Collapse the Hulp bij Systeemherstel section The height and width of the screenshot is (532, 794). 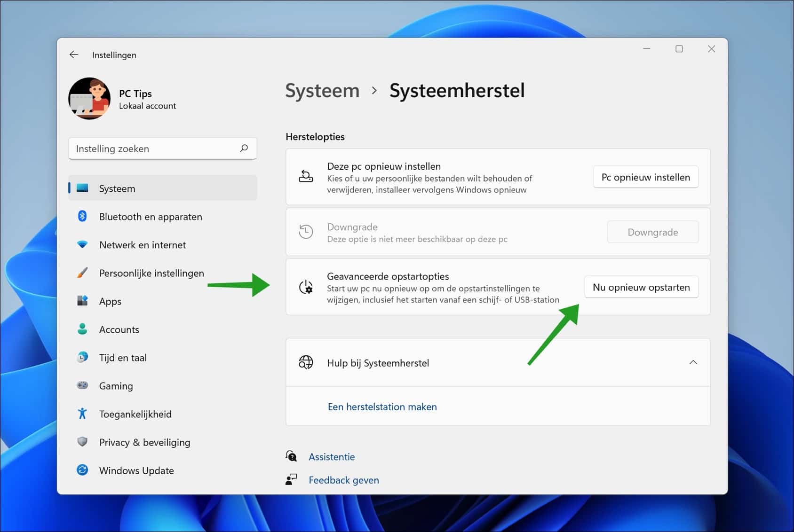(x=693, y=362)
